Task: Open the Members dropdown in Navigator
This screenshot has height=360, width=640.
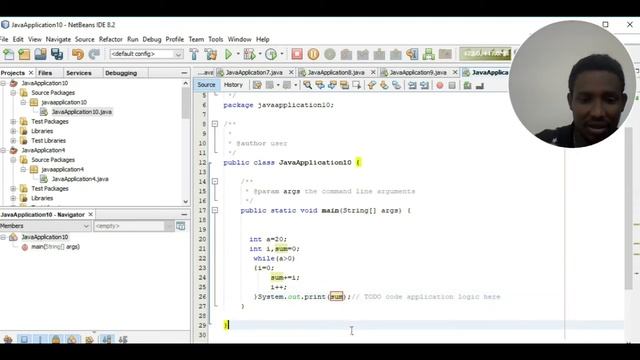Action: click(45, 226)
